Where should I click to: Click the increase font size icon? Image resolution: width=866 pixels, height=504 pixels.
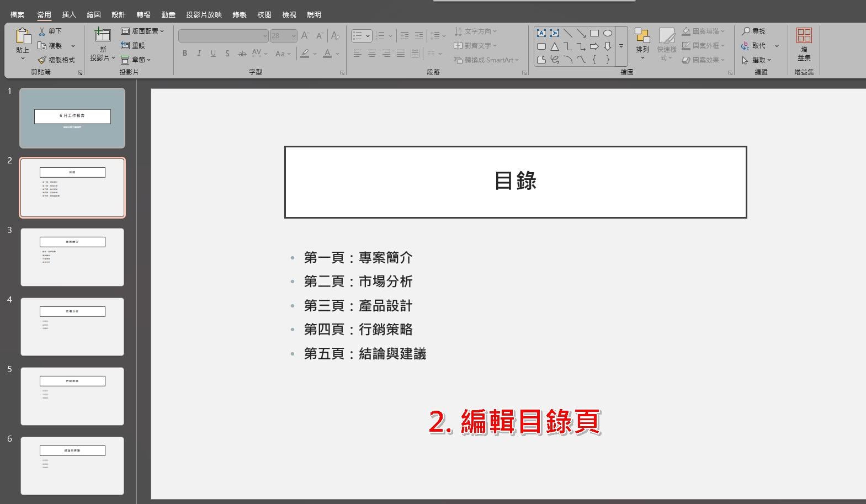coord(305,36)
